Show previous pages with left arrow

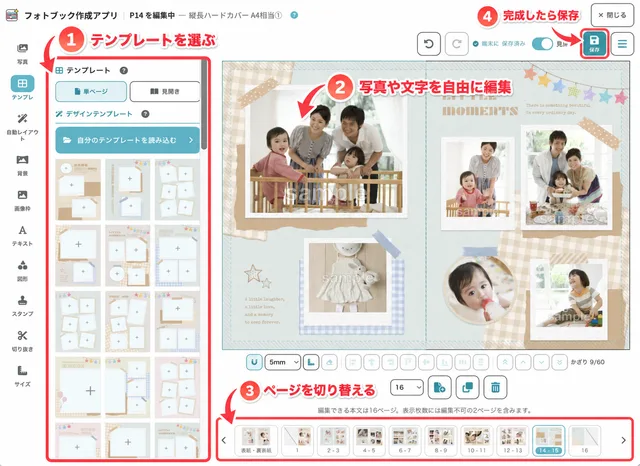click(x=224, y=440)
